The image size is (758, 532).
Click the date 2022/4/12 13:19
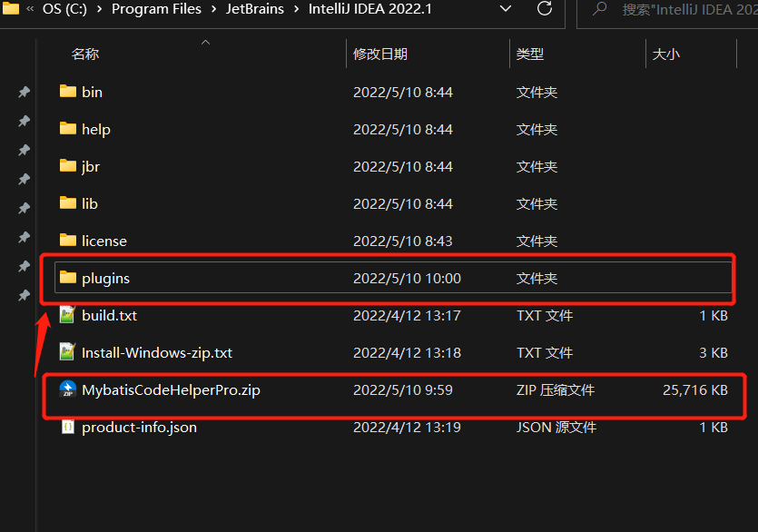pyautogui.click(x=407, y=427)
